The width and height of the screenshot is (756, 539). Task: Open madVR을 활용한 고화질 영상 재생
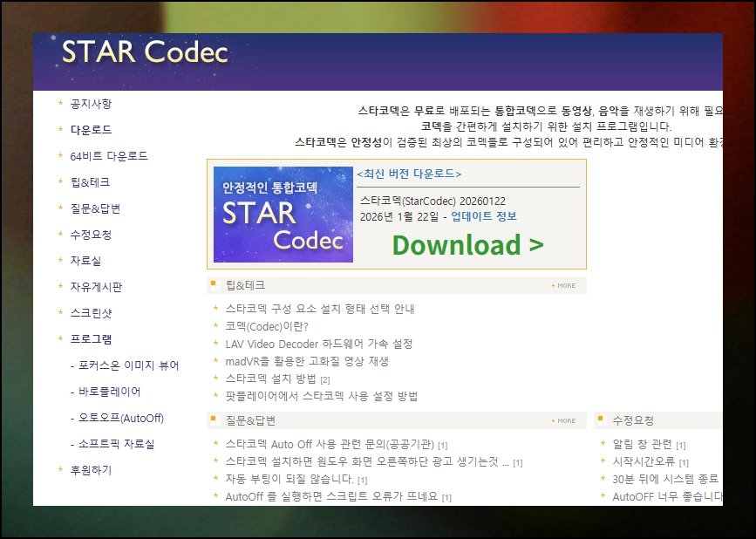pyautogui.click(x=307, y=361)
